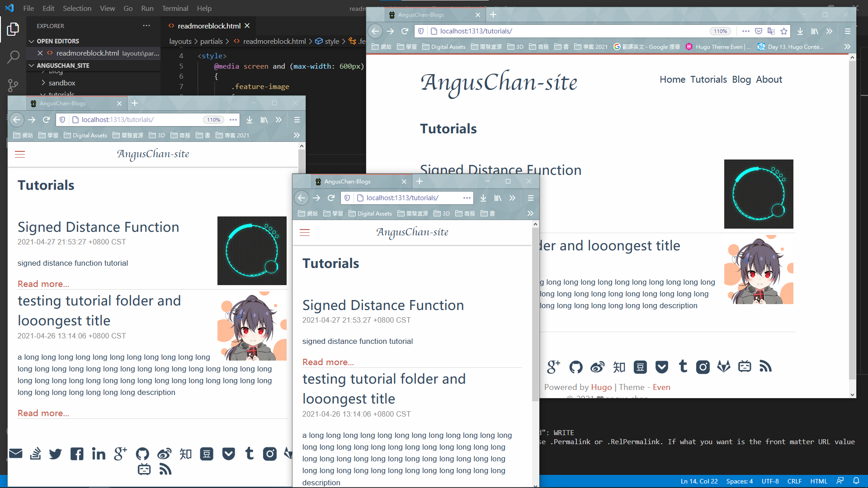Open site hamburger menu in front Firefox window
This screenshot has width=868, height=488.
[305, 233]
